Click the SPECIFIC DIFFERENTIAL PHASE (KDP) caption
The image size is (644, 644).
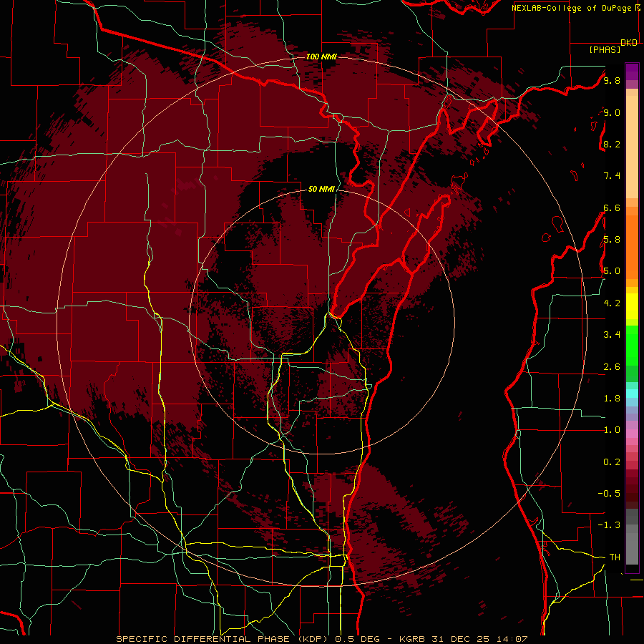pos(224,639)
